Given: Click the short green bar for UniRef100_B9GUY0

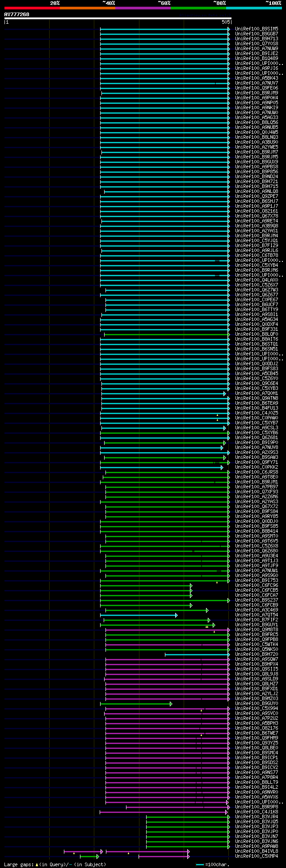Looking at the screenshot, I should [136, 704].
